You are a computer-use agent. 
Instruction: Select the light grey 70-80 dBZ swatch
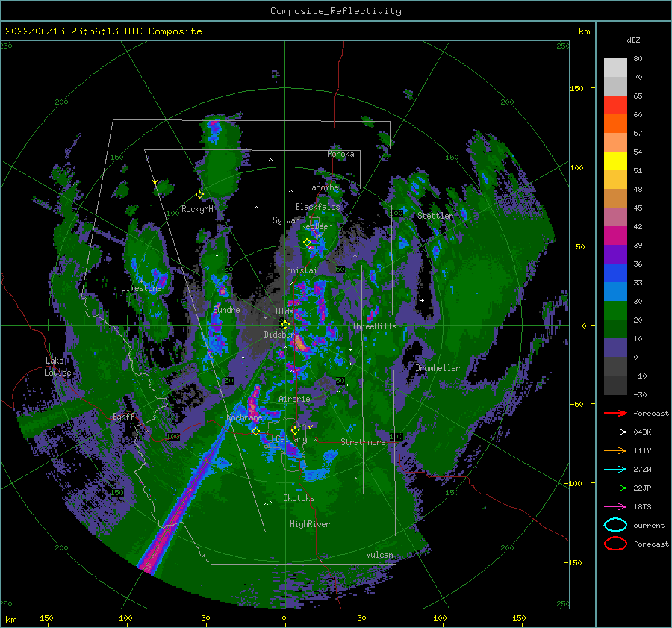tap(615, 68)
